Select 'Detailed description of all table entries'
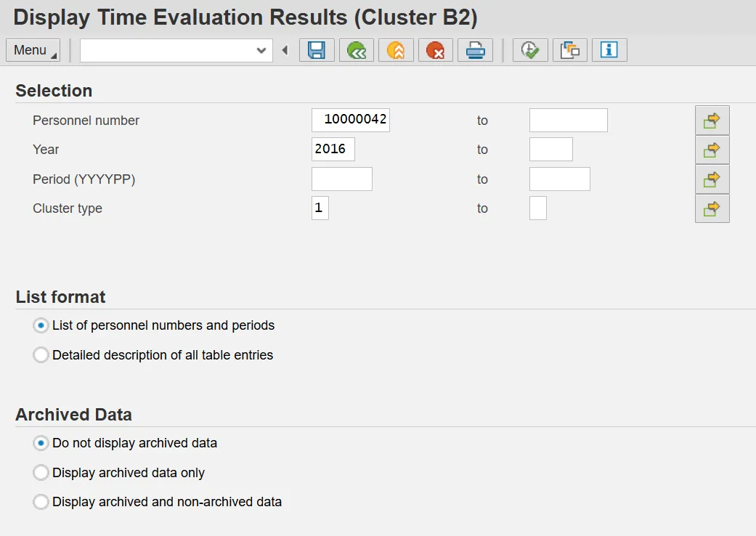The image size is (756, 536). coord(41,355)
